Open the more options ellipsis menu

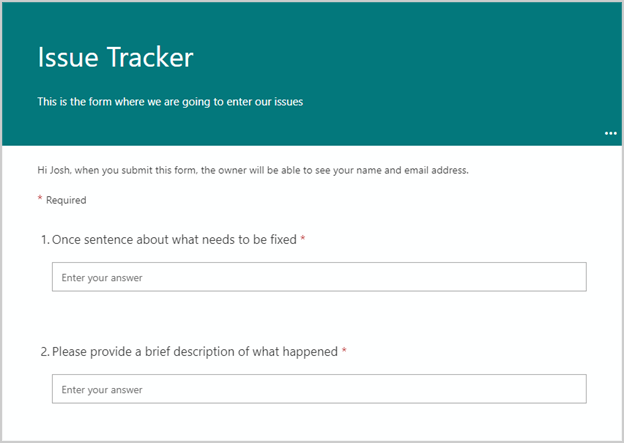coord(610,133)
